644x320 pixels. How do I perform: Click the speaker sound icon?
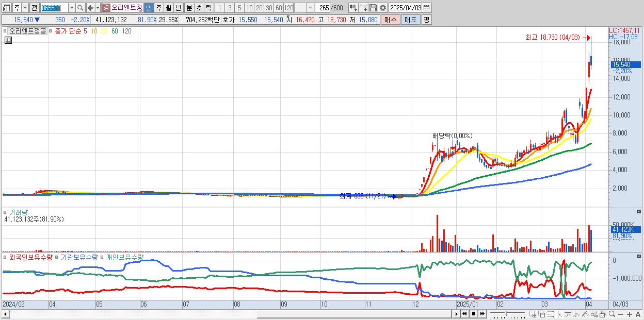point(90,8)
